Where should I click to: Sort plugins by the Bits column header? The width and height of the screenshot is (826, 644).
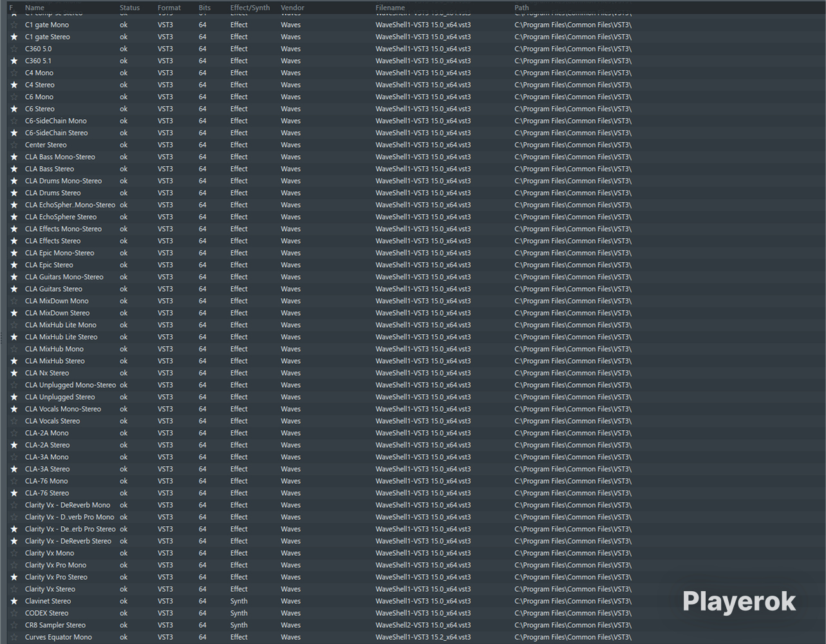(205, 8)
